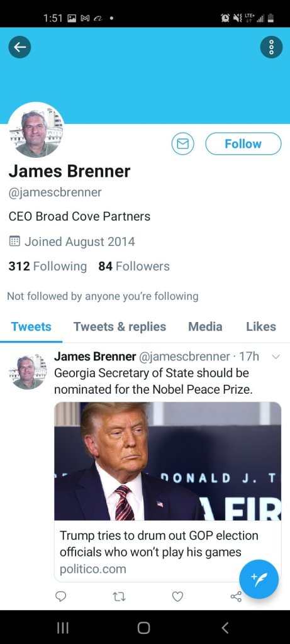The width and height of the screenshot is (290, 644).
Task: Tap the back arrow icon
Action: [20, 47]
